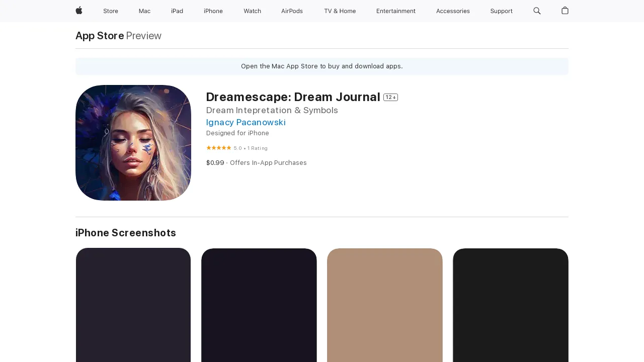
Task: Open the Entertainment menu item
Action: (x=396, y=11)
